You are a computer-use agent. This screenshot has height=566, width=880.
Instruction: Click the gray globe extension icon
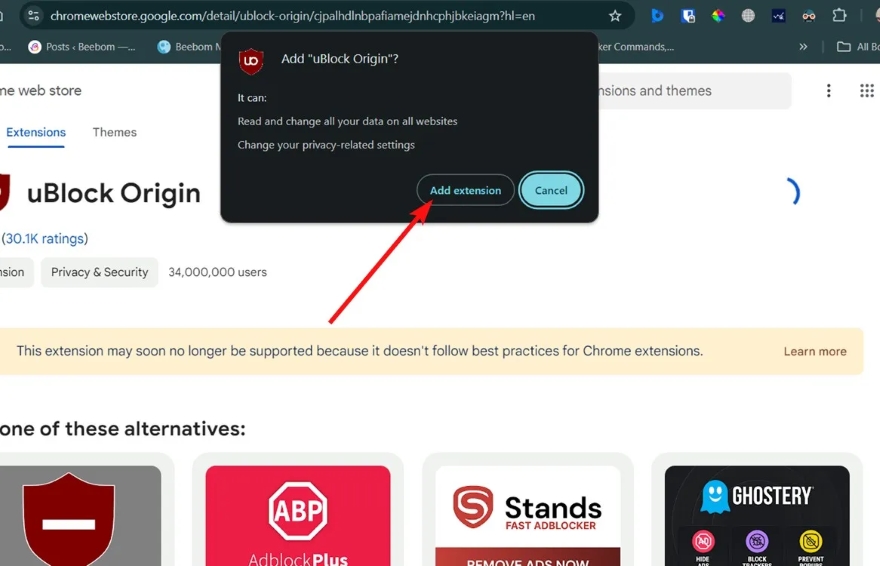748,16
